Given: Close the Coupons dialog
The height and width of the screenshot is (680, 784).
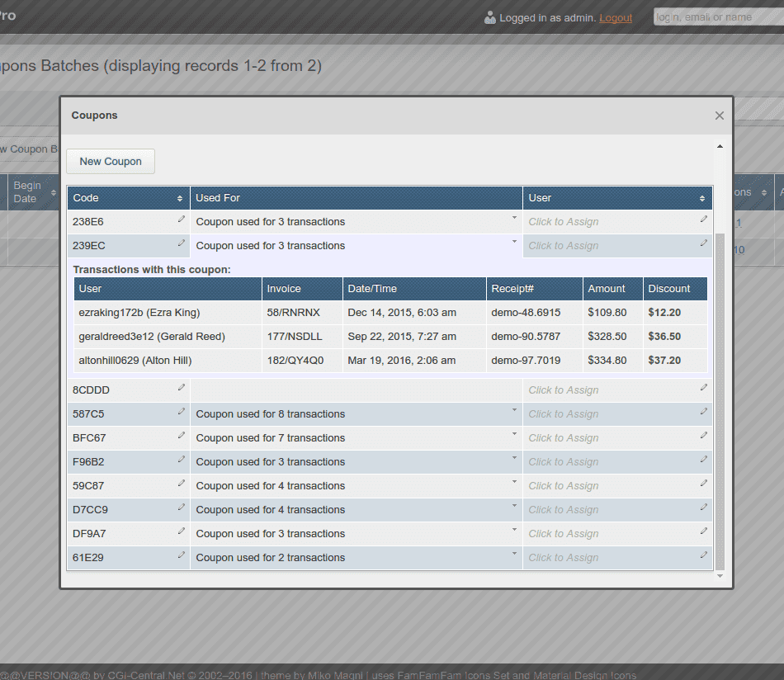Looking at the screenshot, I should (x=720, y=116).
